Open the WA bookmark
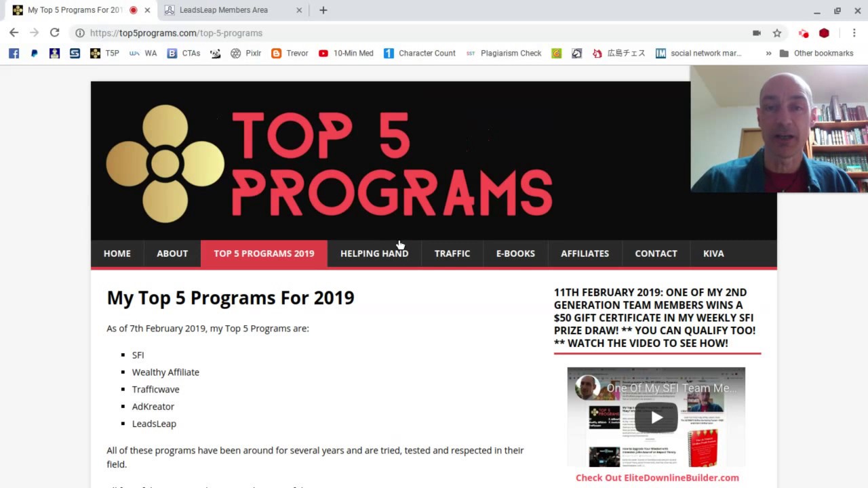The height and width of the screenshot is (488, 868). click(143, 53)
